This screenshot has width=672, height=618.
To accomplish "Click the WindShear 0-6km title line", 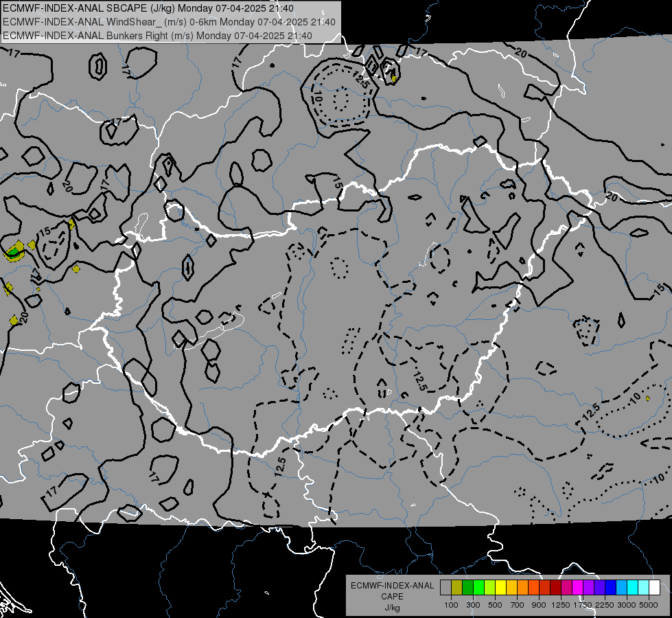I will 169,22.
